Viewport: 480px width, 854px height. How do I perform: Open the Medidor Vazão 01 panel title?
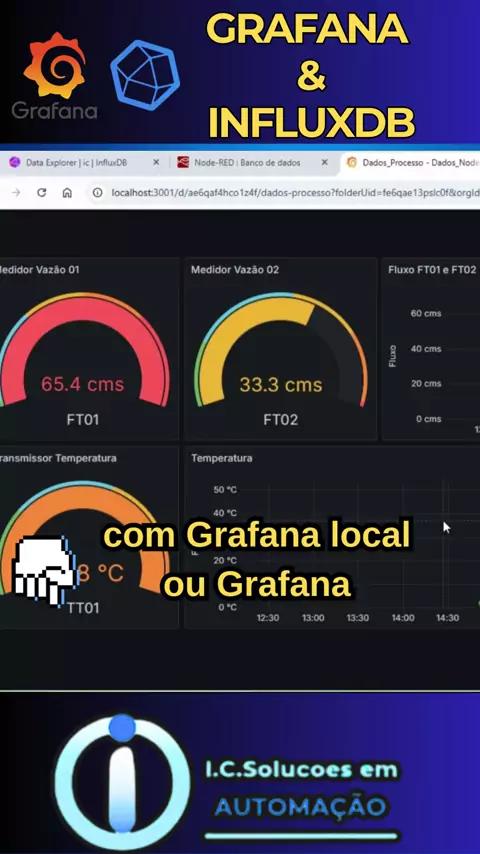pyautogui.click(x=39, y=269)
